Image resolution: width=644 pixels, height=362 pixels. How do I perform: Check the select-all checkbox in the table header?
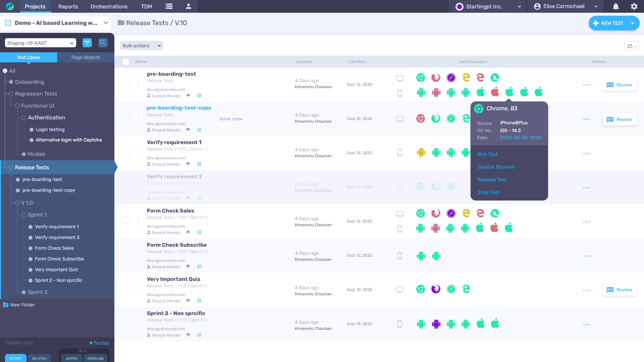(126, 61)
